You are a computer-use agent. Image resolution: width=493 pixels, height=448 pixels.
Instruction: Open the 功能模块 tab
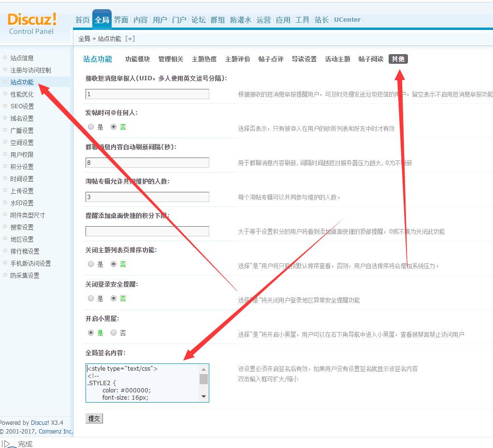(137, 59)
